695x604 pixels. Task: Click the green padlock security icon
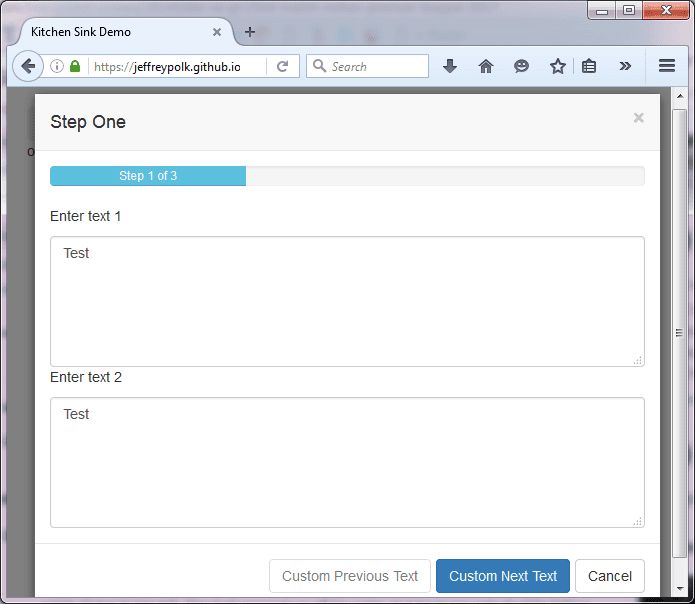(x=75, y=66)
